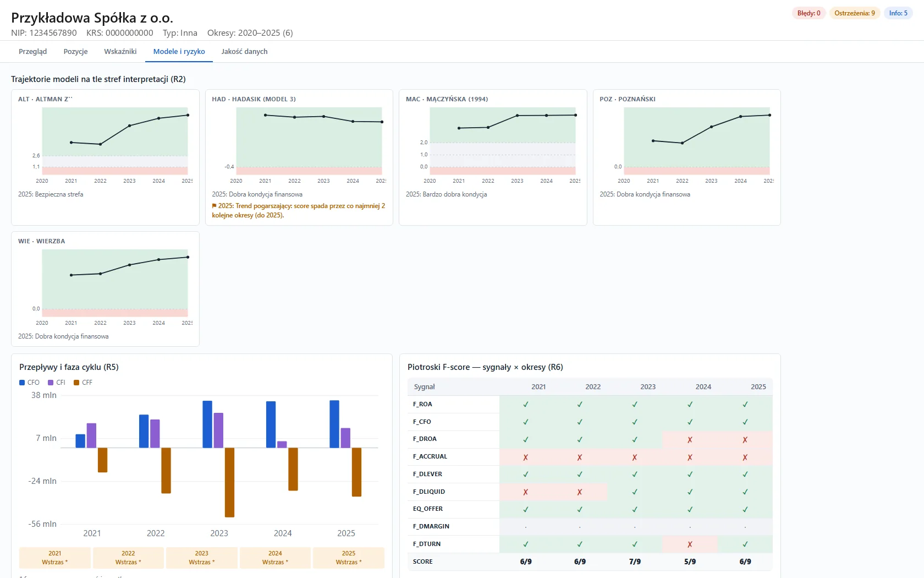This screenshot has height=578, width=924.
Task: Switch to the Pozycje tab
Action: tap(75, 52)
